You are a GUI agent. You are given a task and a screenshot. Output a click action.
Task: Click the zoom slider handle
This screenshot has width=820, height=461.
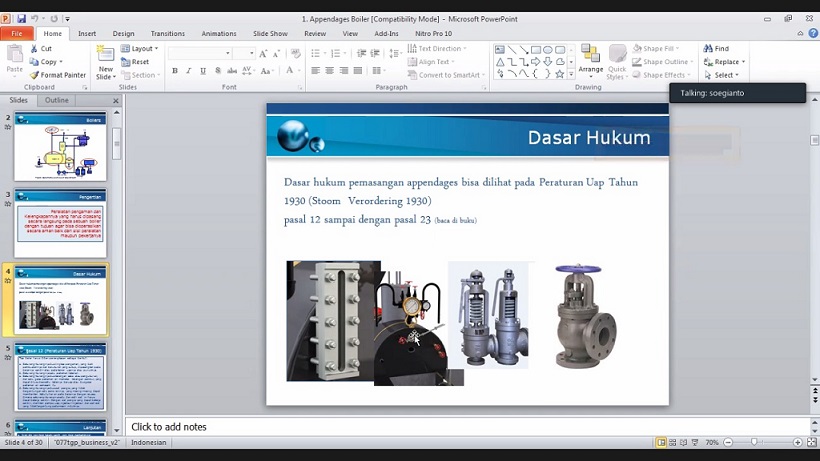[754, 442]
